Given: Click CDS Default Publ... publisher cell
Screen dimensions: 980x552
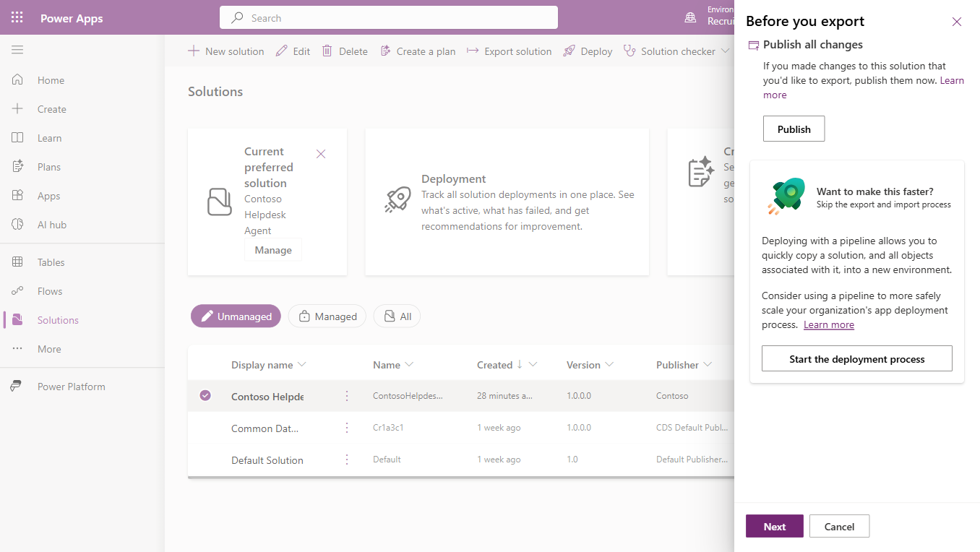Looking at the screenshot, I should click(x=692, y=428).
